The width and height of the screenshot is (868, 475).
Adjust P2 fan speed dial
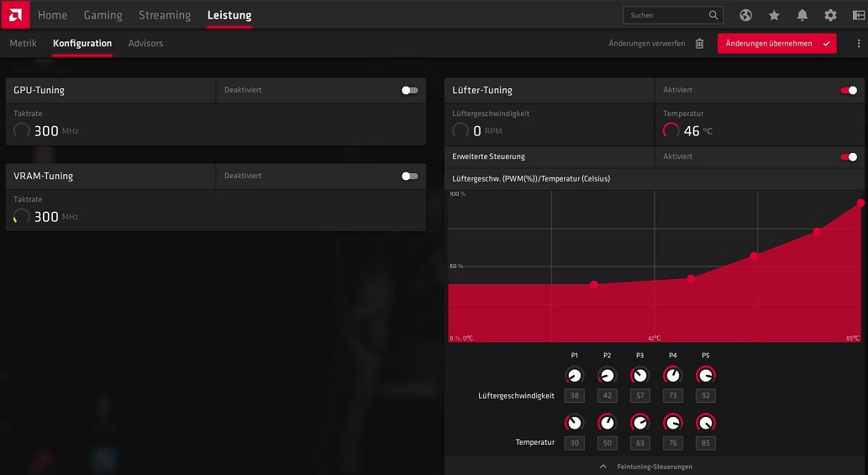point(608,375)
